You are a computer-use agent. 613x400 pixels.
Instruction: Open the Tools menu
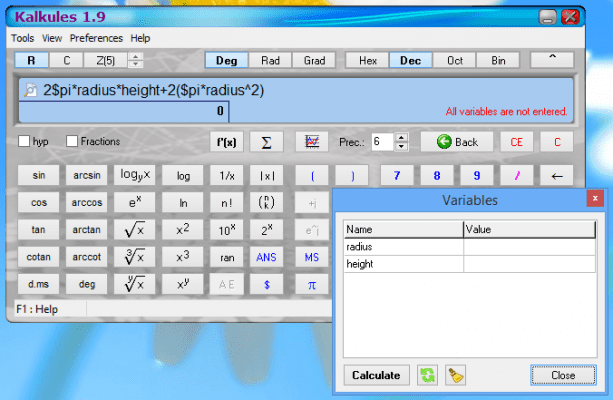click(22, 38)
